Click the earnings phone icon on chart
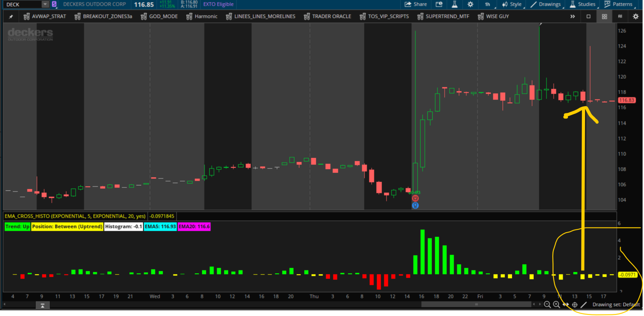Image resolution: width=644 pixels, height=316 pixels. pos(415,198)
